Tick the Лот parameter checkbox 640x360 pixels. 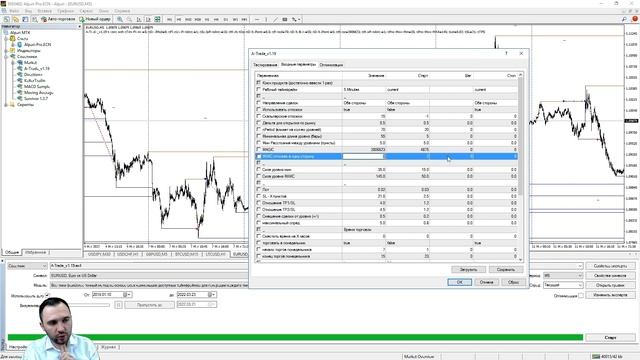258,189
